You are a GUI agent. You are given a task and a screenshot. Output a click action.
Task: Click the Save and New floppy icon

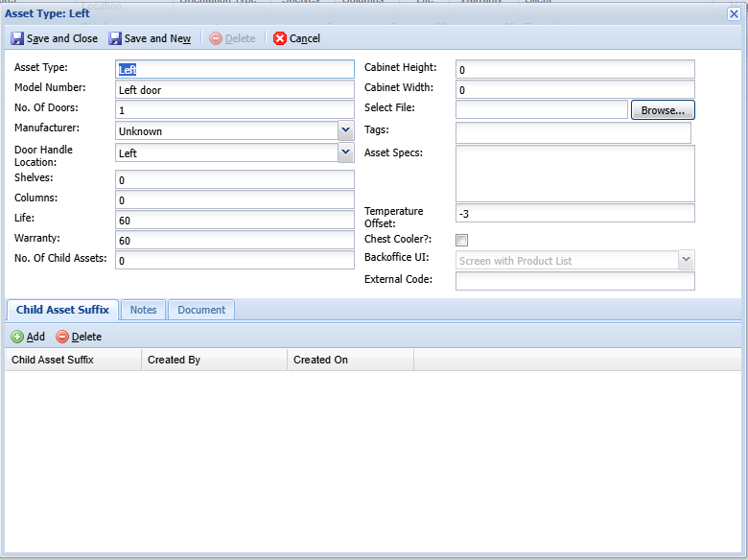[115, 38]
